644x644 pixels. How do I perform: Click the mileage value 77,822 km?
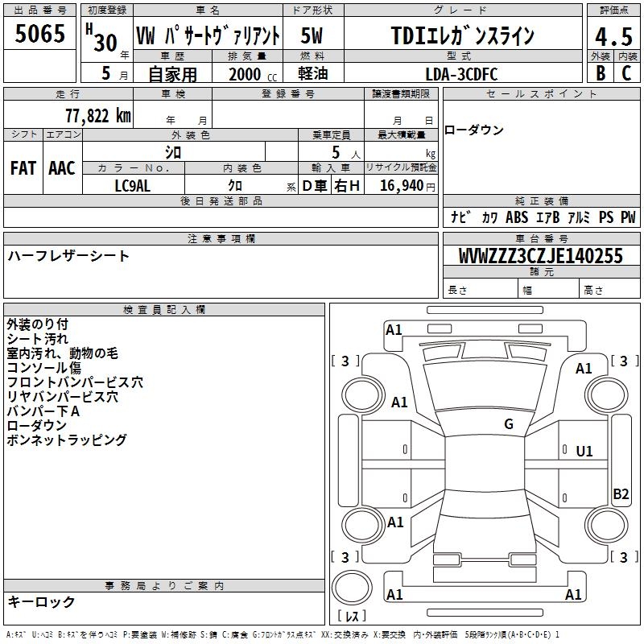pyautogui.click(x=97, y=116)
